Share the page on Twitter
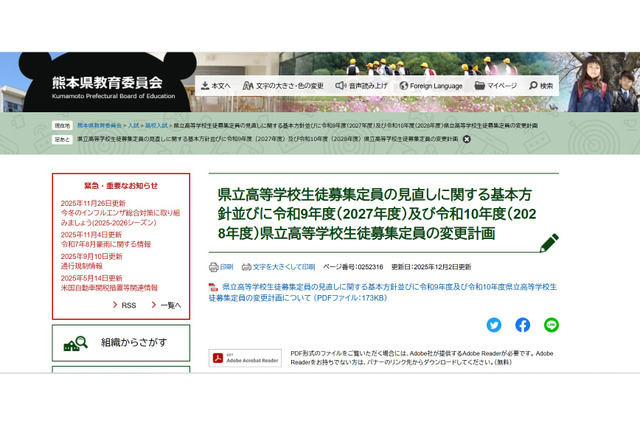Screen dimensions: 640x426 tap(494, 325)
